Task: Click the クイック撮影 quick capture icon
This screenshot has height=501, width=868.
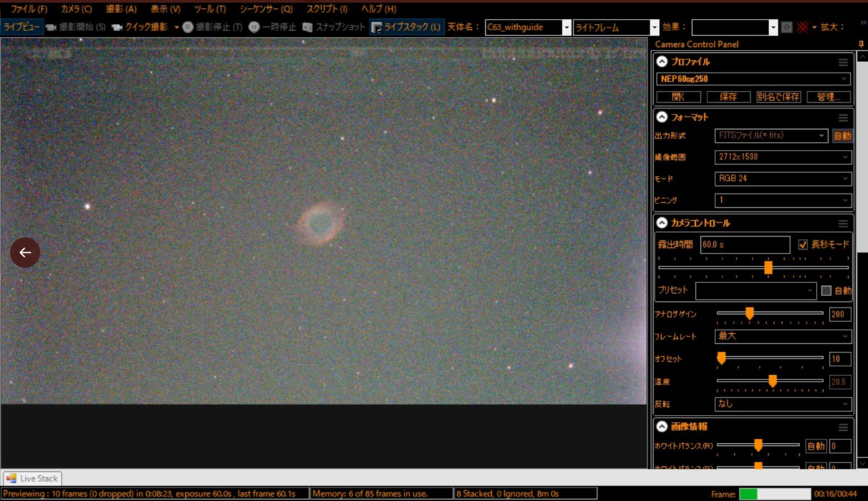Action: tap(117, 27)
